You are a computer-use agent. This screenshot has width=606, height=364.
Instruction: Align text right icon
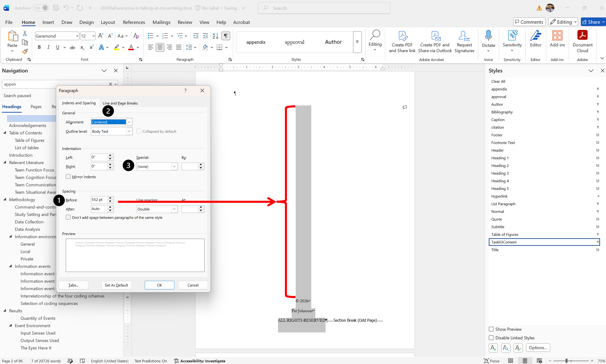click(169, 47)
